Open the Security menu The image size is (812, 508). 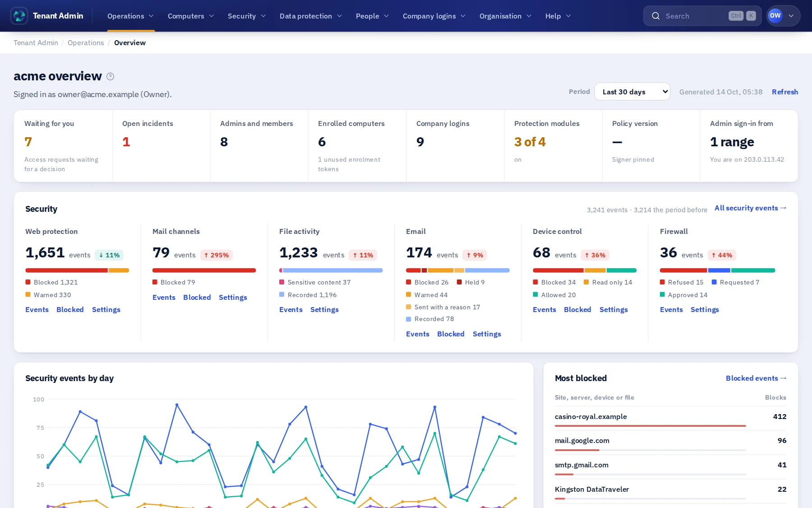pos(247,16)
